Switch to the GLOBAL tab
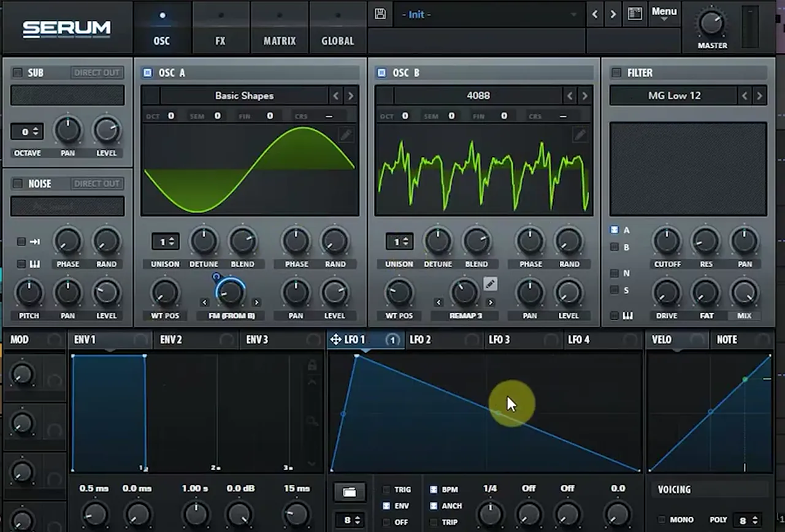785x532 pixels. (338, 28)
